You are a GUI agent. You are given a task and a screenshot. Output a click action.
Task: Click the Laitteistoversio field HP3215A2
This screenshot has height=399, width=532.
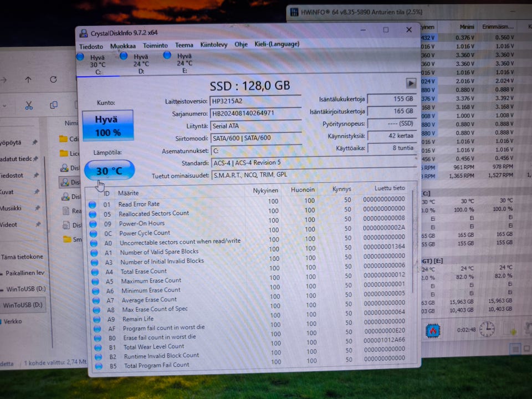255,101
